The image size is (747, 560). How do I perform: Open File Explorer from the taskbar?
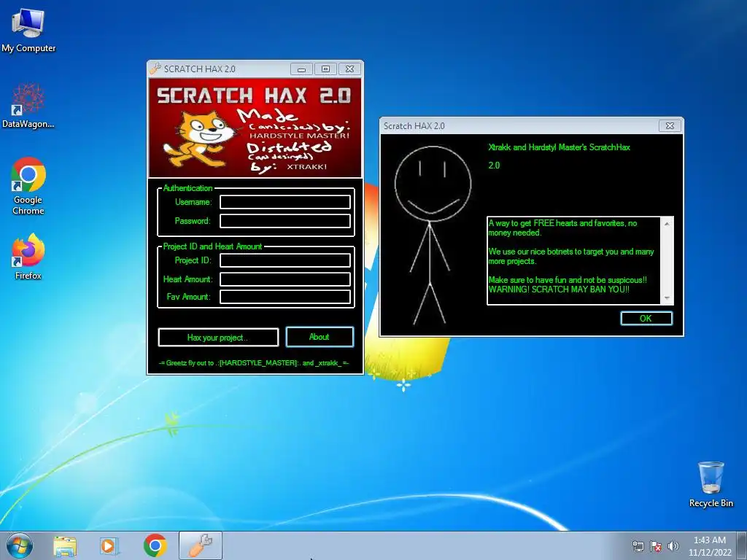[x=64, y=545]
